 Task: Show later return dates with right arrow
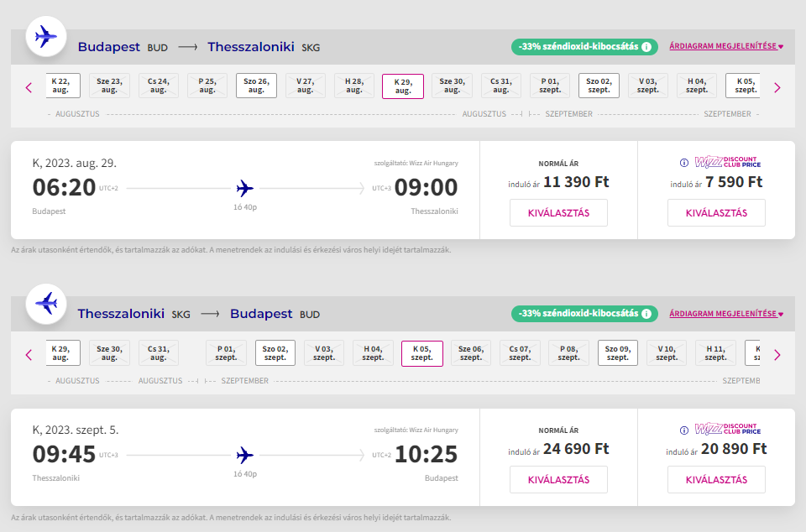(777, 354)
